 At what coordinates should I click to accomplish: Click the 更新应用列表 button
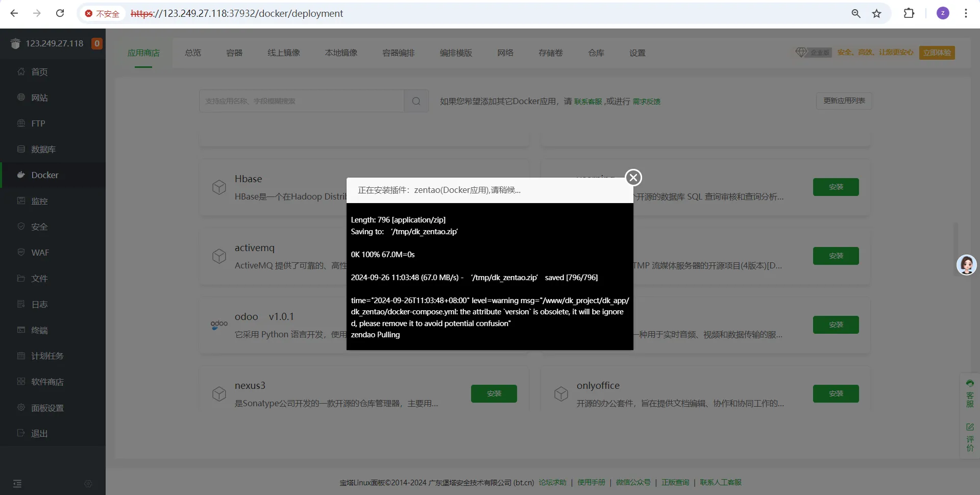click(844, 101)
